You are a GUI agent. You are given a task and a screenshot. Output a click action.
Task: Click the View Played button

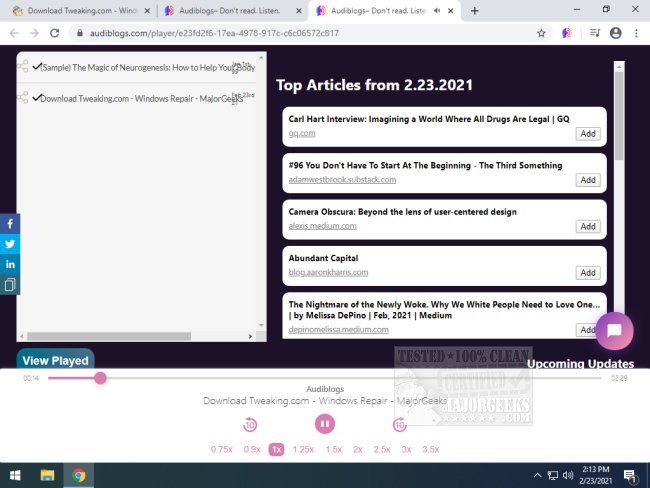[x=56, y=360]
